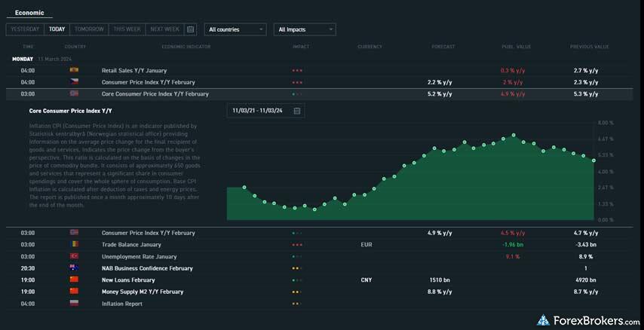644x330 pixels.
Task: Click the Turkey flag beside Unemployment Rate January
Action: click(x=74, y=256)
